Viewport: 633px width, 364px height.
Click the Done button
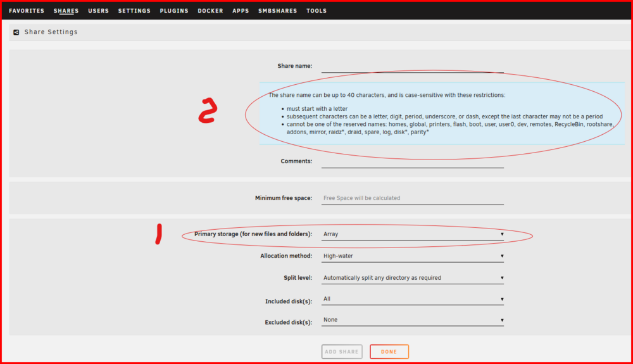[389, 351]
